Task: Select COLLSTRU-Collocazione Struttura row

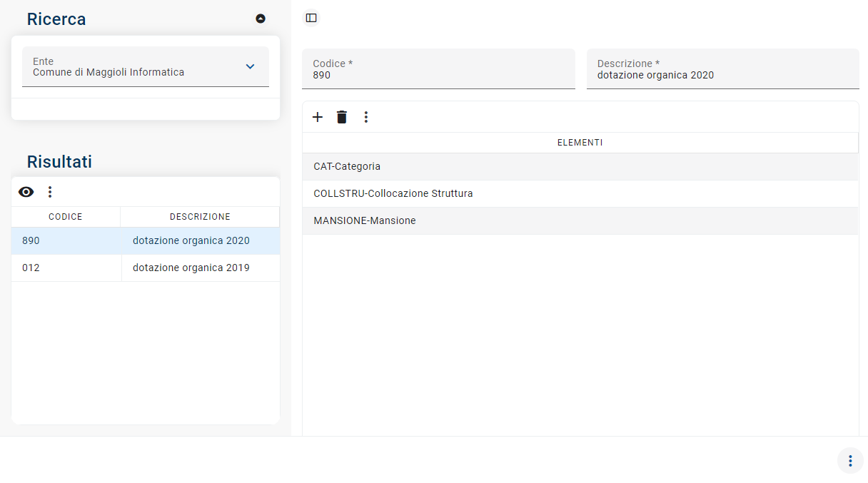Action: (393, 194)
